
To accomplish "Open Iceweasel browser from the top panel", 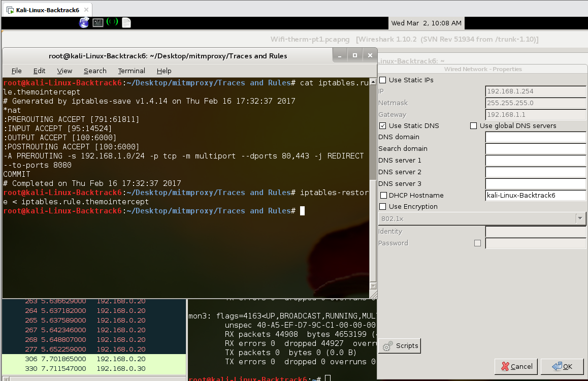I will (x=83, y=22).
